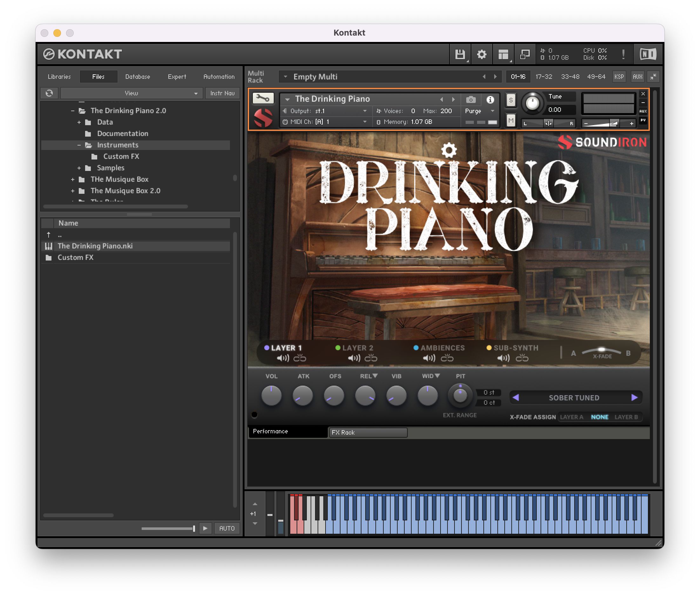Image resolution: width=700 pixels, height=596 pixels.
Task: Click the Ambiences speaker icon
Action: pos(429,358)
